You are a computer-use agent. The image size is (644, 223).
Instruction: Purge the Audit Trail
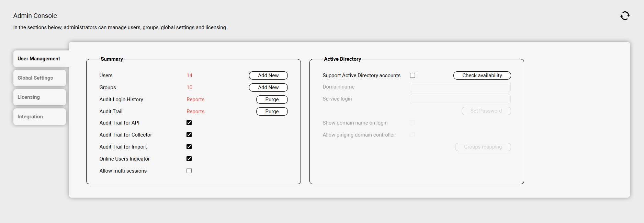click(x=272, y=111)
